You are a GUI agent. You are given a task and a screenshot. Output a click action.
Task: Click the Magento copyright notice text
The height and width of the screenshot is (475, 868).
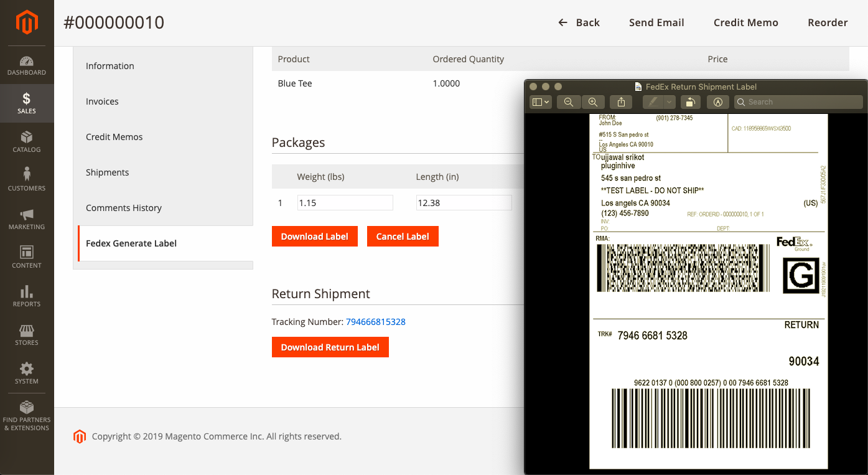(217, 436)
